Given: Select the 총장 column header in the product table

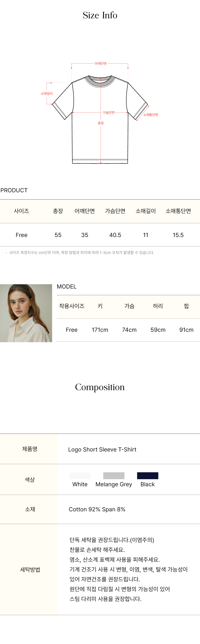Looking at the screenshot, I should point(58,211).
